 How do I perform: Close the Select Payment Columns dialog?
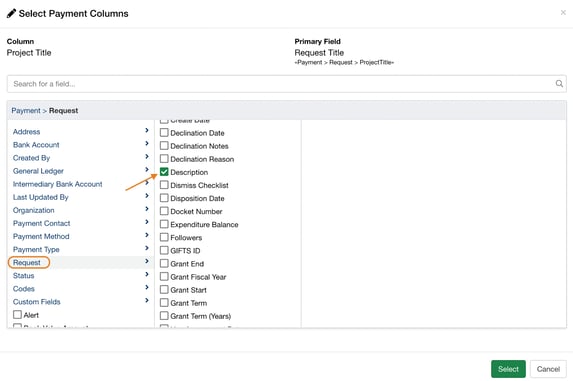coord(563,13)
